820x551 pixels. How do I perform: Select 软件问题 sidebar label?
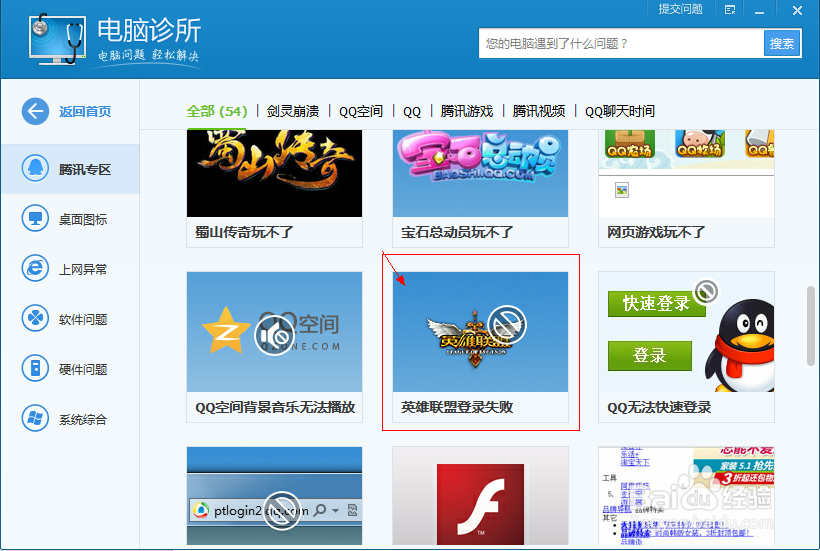pyautogui.click(x=83, y=319)
